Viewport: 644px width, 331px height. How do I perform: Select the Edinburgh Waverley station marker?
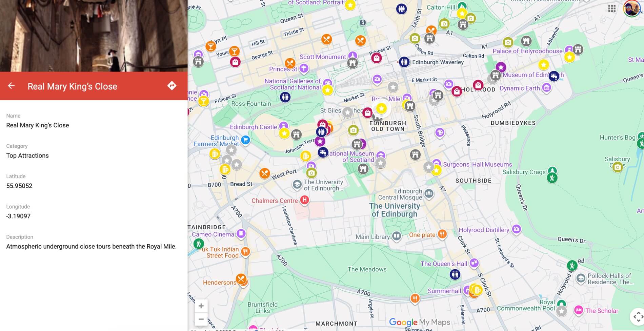pyautogui.click(x=404, y=62)
